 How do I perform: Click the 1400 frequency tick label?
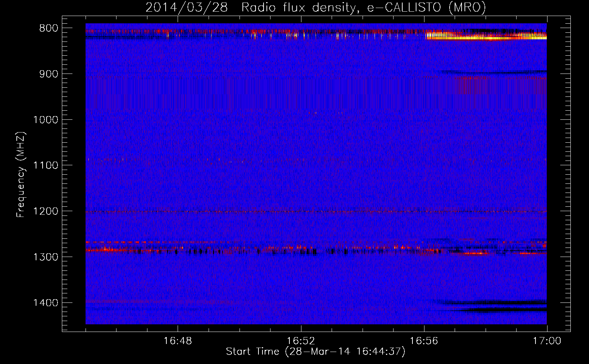[46, 303]
